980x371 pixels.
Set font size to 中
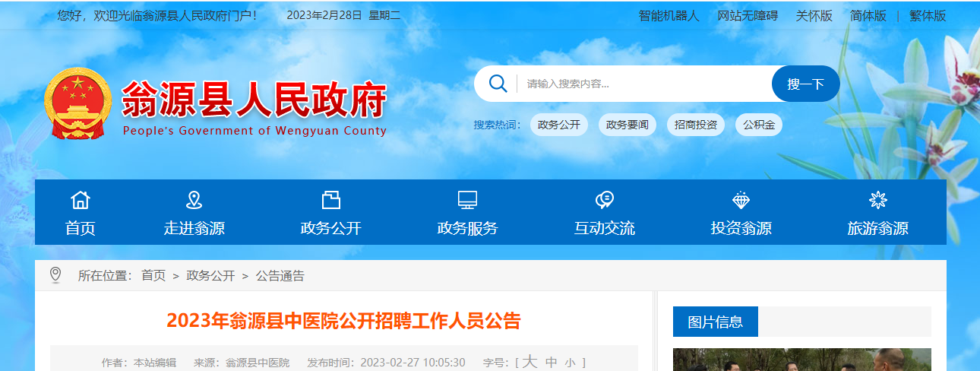[552, 363]
